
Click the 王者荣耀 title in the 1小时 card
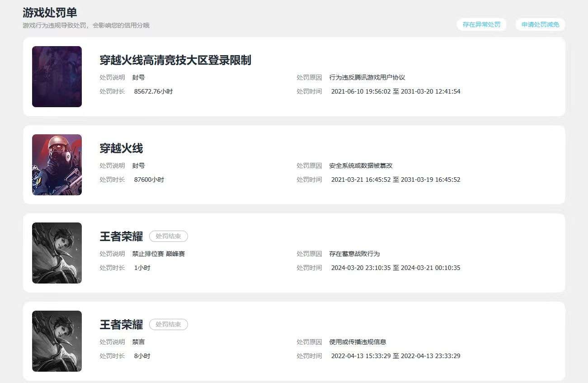coord(121,236)
